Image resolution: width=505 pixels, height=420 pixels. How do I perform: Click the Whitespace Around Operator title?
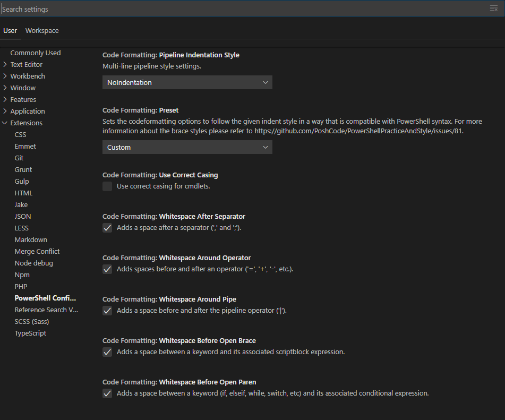[x=176, y=258]
